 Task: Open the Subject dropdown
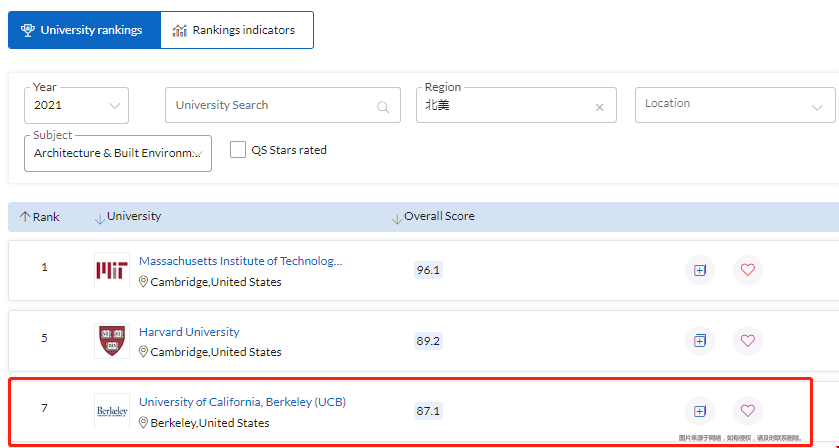118,153
